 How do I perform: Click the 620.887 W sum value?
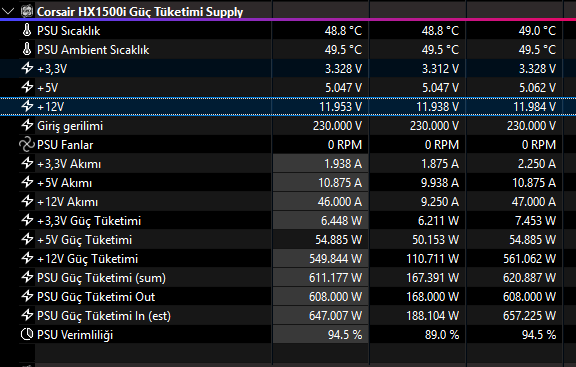530,278
